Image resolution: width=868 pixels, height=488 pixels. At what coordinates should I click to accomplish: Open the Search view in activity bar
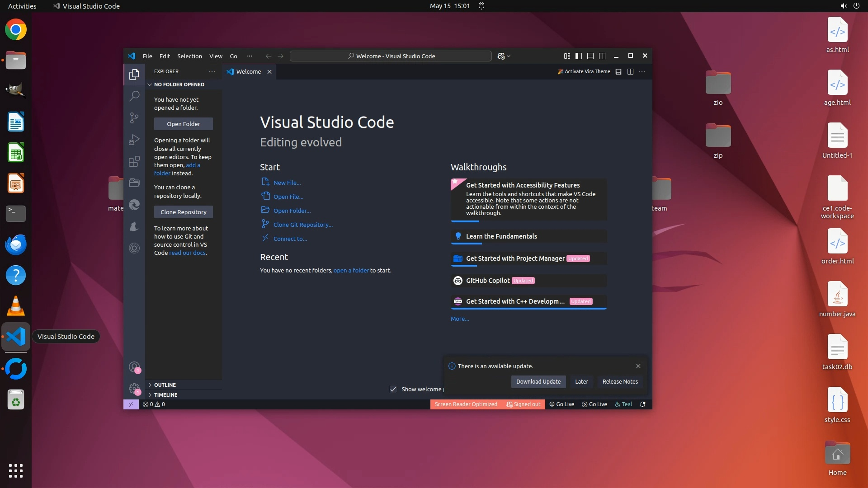tap(134, 96)
